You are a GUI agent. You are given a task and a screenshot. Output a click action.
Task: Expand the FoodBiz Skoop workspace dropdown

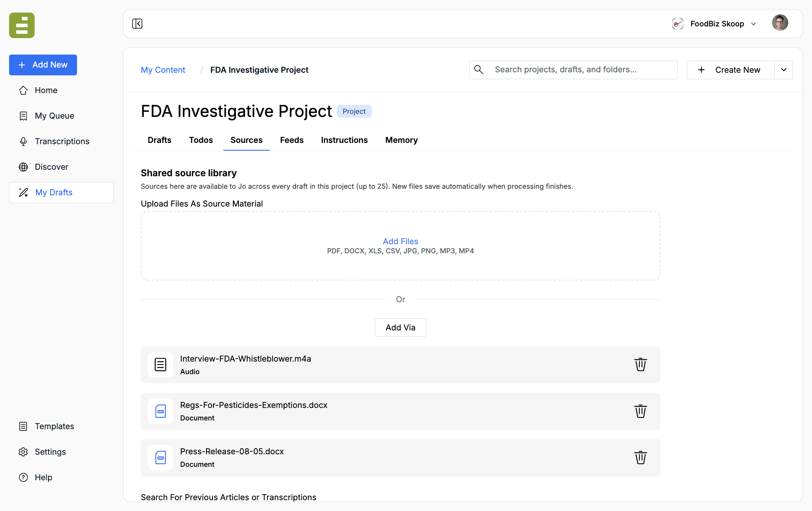(754, 24)
